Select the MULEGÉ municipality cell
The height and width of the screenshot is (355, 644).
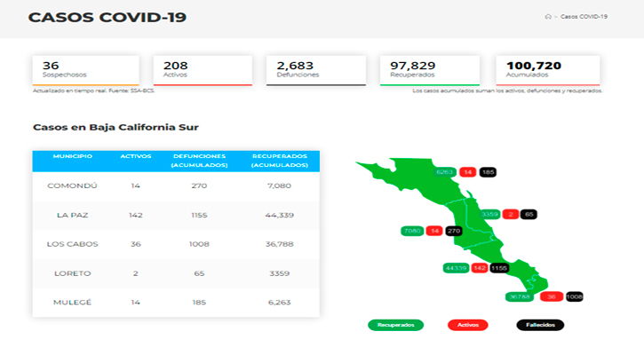72,303
